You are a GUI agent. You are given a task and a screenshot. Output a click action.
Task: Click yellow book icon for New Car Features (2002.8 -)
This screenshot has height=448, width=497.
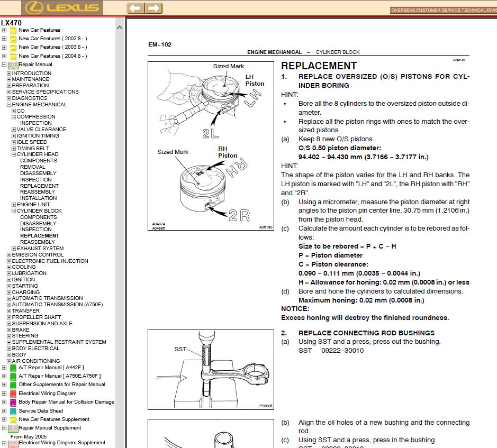[13, 39]
